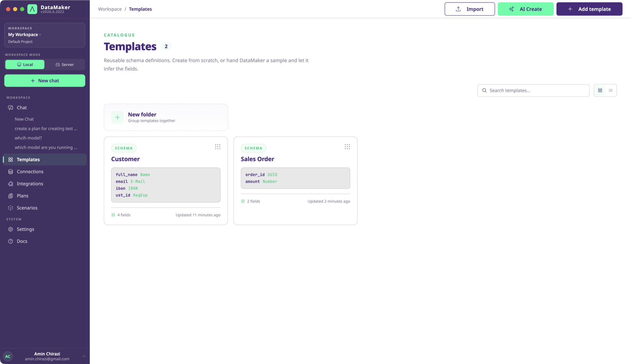Click the Scenarios icon in sidebar
Viewport: 631px width, 364px height.
(x=11, y=208)
